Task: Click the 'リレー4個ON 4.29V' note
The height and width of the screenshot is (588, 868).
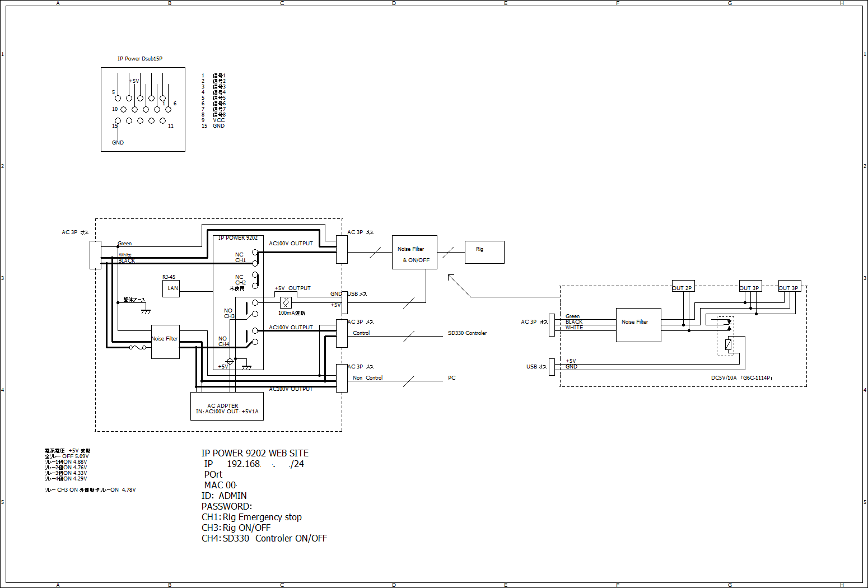Action: [66, 479]
